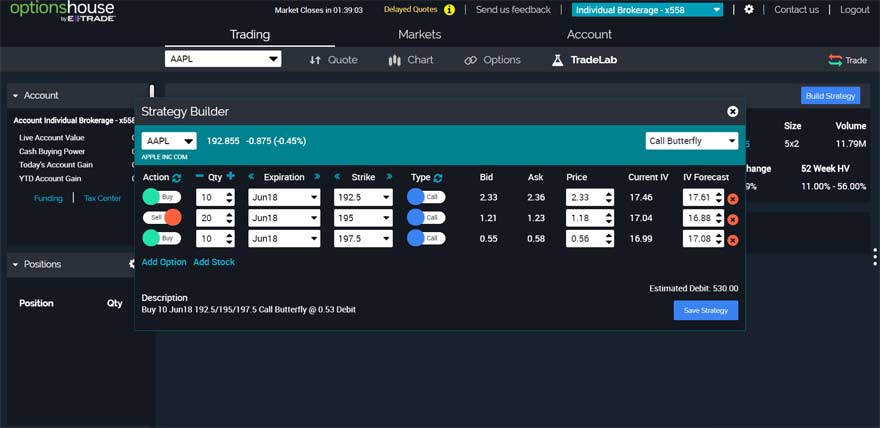Toggle Buy action for 197.5 strike leg
This screenshot has width=880, height=428.
162,238
